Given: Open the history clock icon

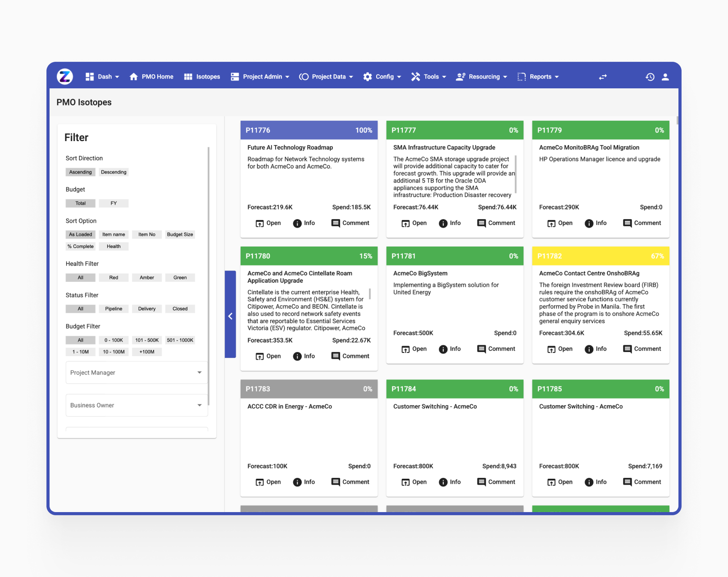Looking at the screenshot, I should [650, 77].
